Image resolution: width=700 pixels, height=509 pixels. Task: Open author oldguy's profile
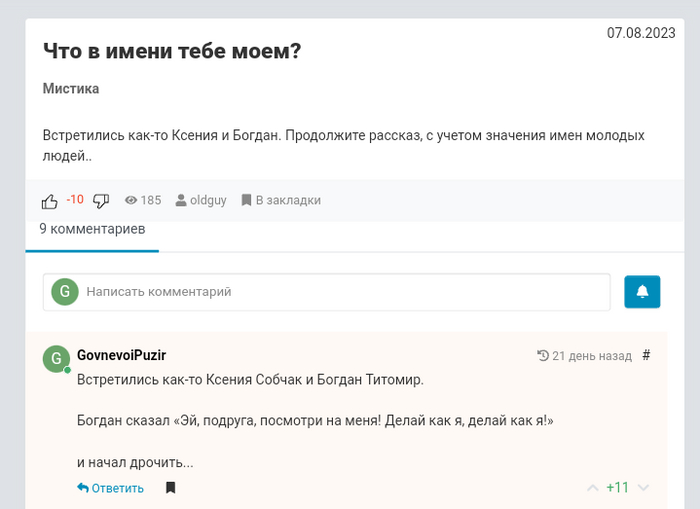198,200
